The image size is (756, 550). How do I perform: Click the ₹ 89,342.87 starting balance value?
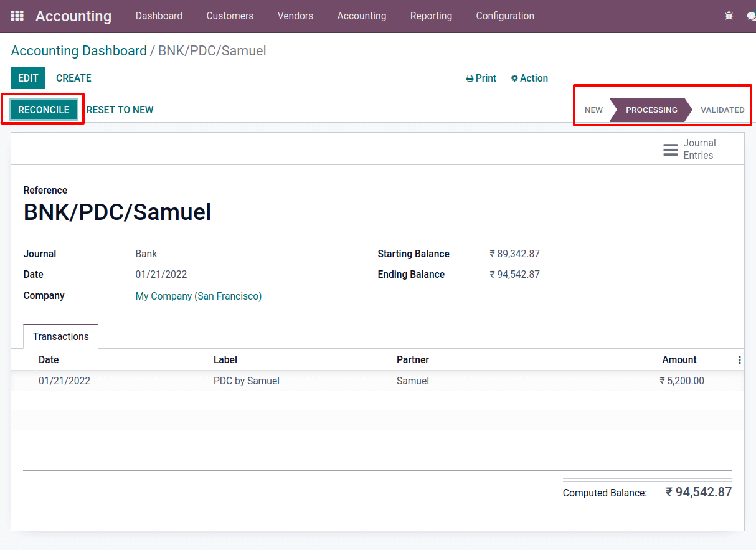point(514,254)
